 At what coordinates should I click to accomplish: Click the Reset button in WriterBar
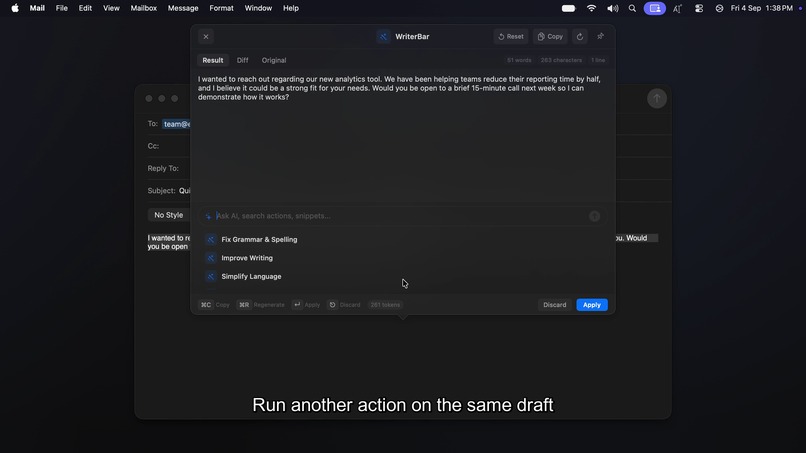[x=511, y=37]
